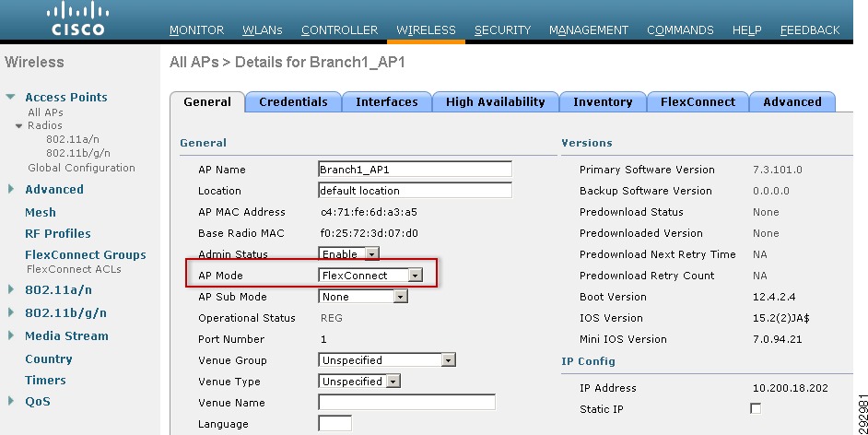Screen dimensions: 868x435
Task: Open the Timers sidebar link
Action: click(45, 381)
